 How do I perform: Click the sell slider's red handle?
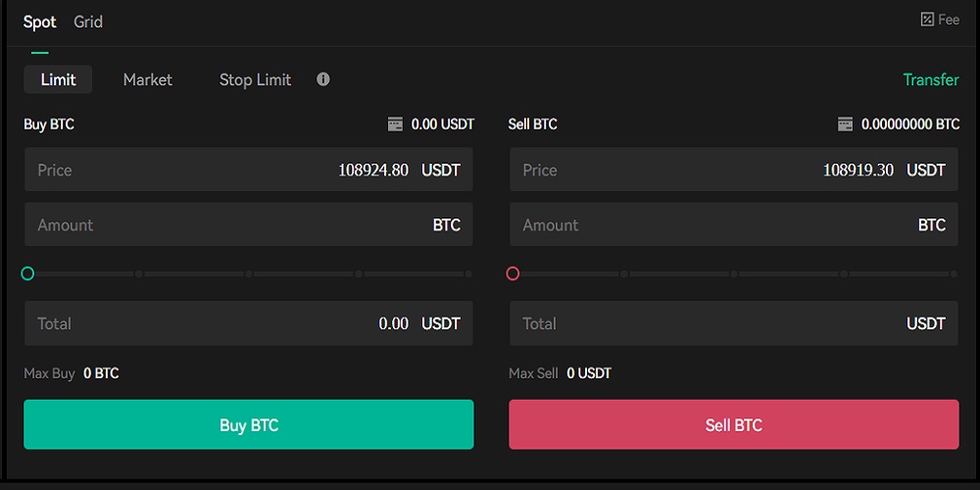click(513, 273)
